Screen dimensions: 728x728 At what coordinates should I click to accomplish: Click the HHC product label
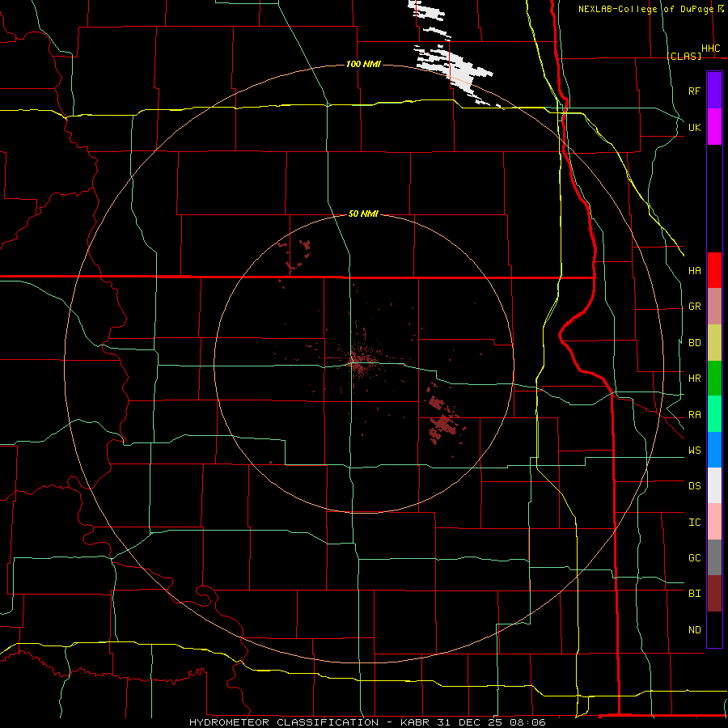710,49
